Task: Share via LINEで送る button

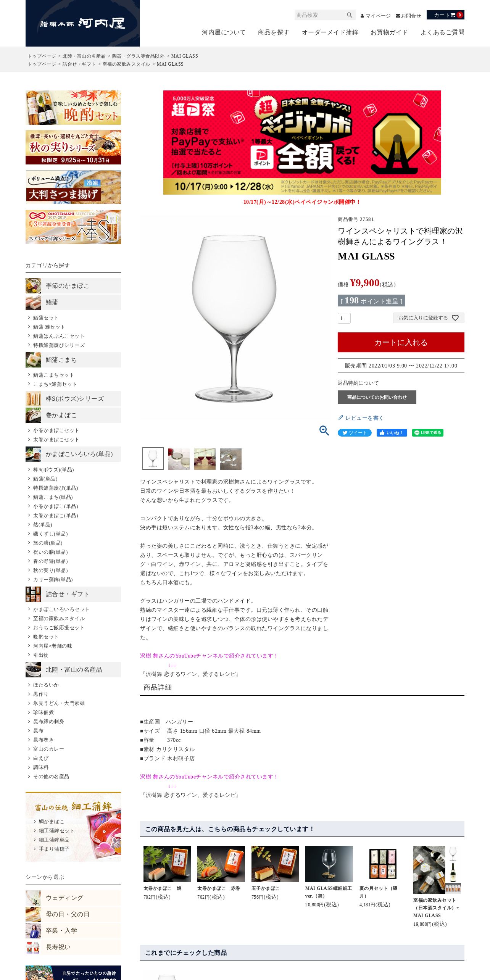Action: 427,433
